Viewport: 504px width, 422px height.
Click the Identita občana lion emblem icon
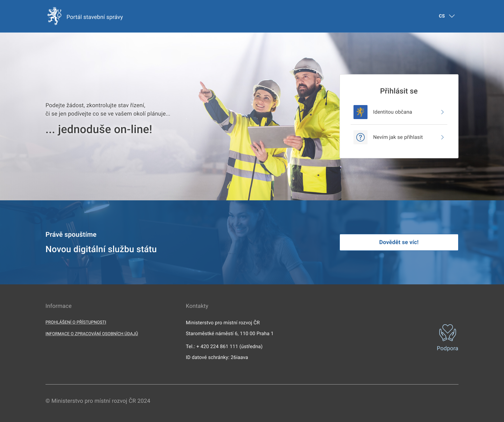click(x=360, y=112)
